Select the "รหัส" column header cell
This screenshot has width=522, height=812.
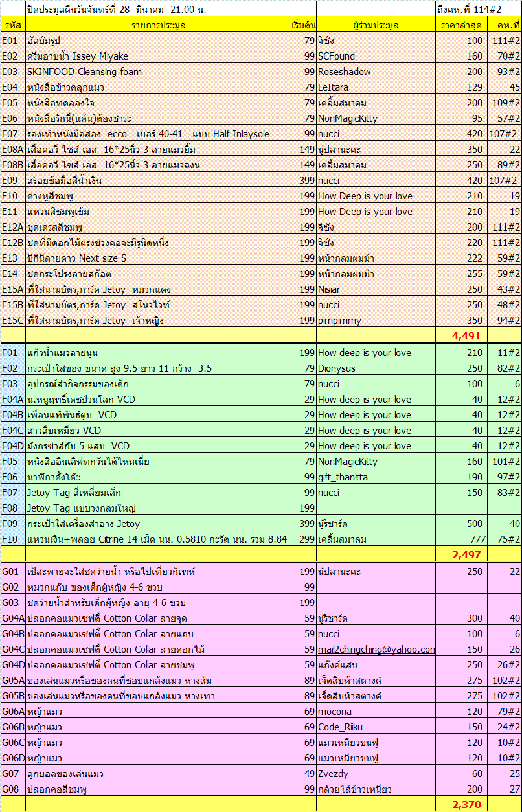pos(12,25)
